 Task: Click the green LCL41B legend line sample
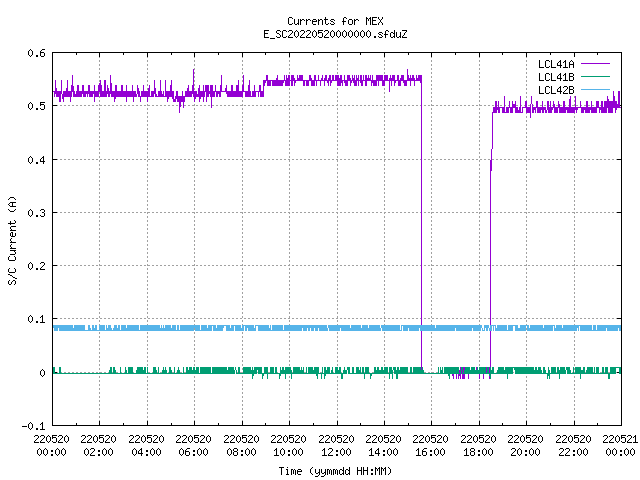click(595, 77)
